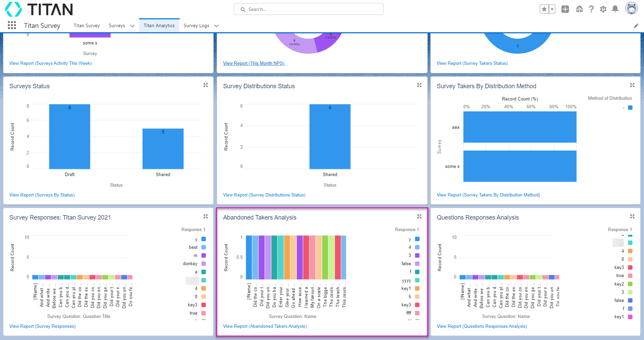Open View Report (Survey Takers By Distribution Method)
Screen dimensions: 644x340
488,195
